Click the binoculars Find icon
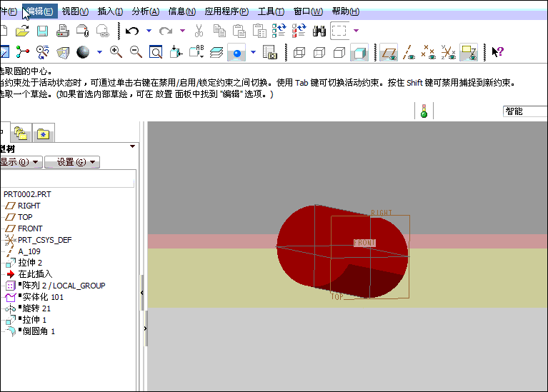 319,31
